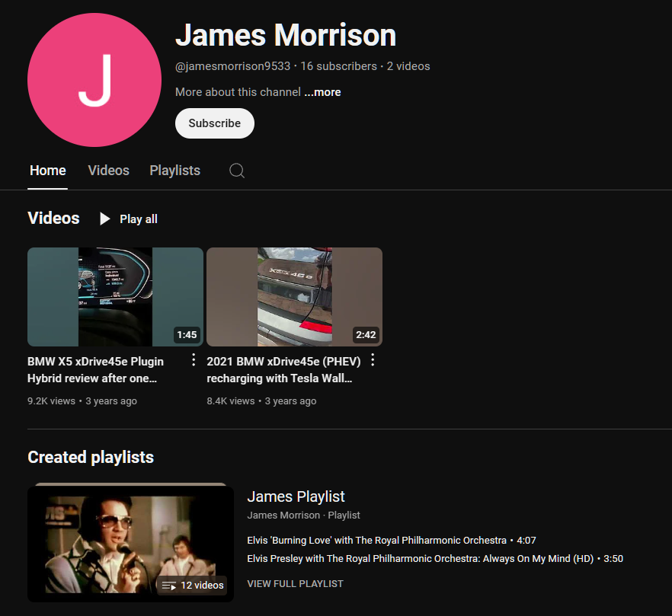The height and width of the screenshot is (616, 672).
Task: Open 2021 BMW xDrive45e recharging video title
Action: pos(283,370)
